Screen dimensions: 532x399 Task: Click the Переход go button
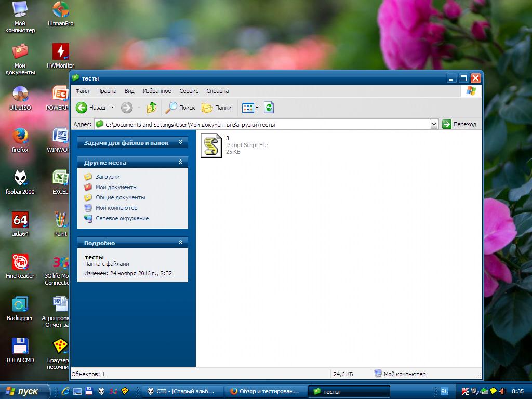pos(459,124)
